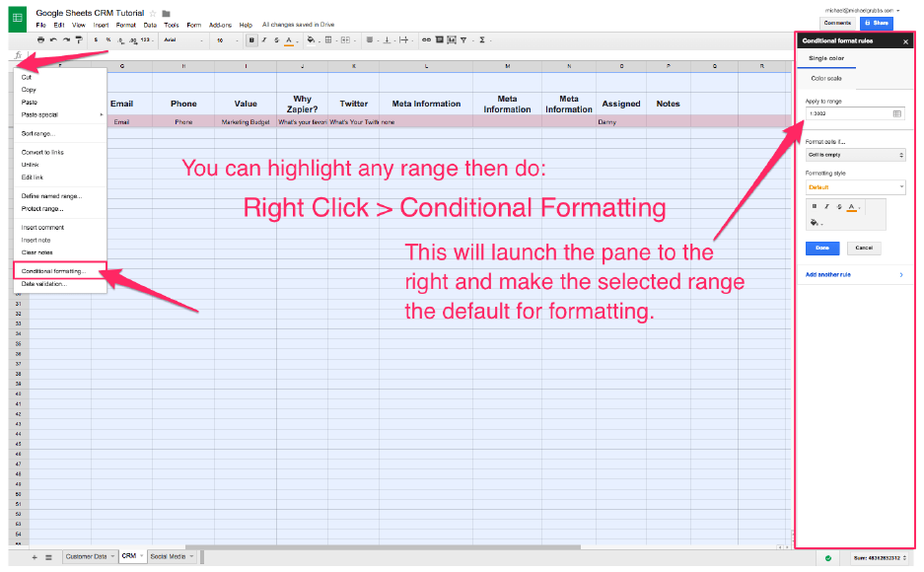924x572 pixels.
Task: Star the Google Sheets CRM Tutorial document
Action: click(x=153, y=13)
